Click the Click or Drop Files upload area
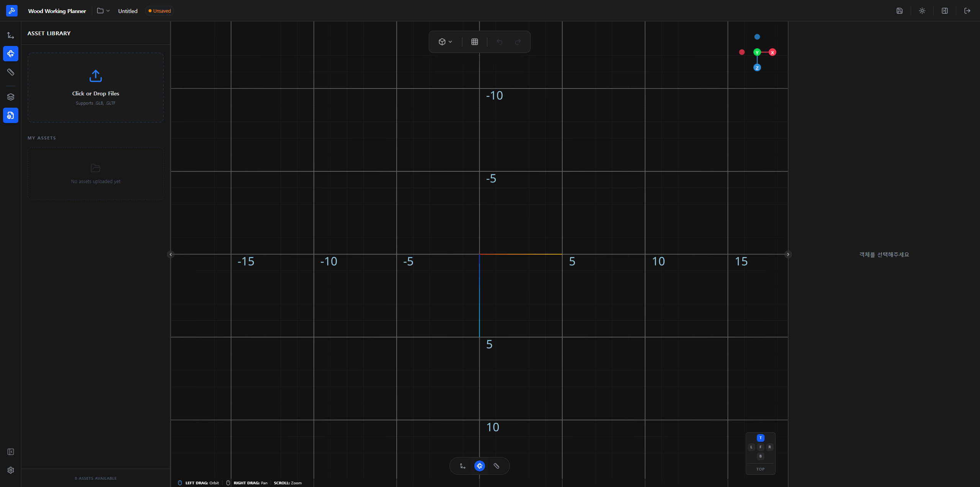This screenshot has width=980, height=487. (x=95, y=87)
